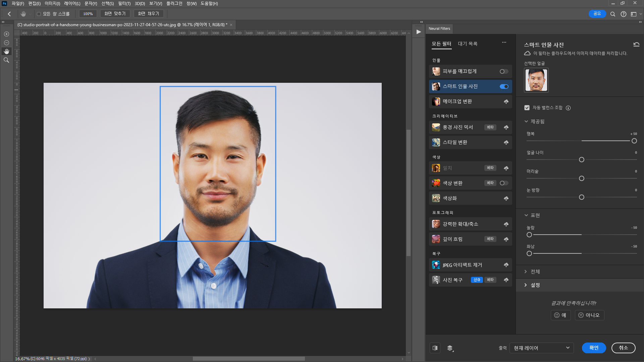This screenshot has width=644, height=362.
Task: Click the subtract-from-selection minus tool icon
Action: (6, 43)
